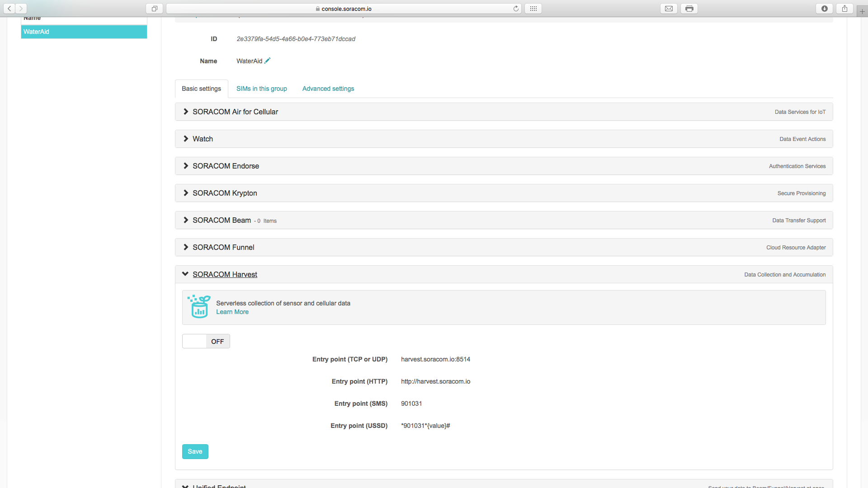
Task: Open the Advanced settings tab
Action: tap(328, 89)
